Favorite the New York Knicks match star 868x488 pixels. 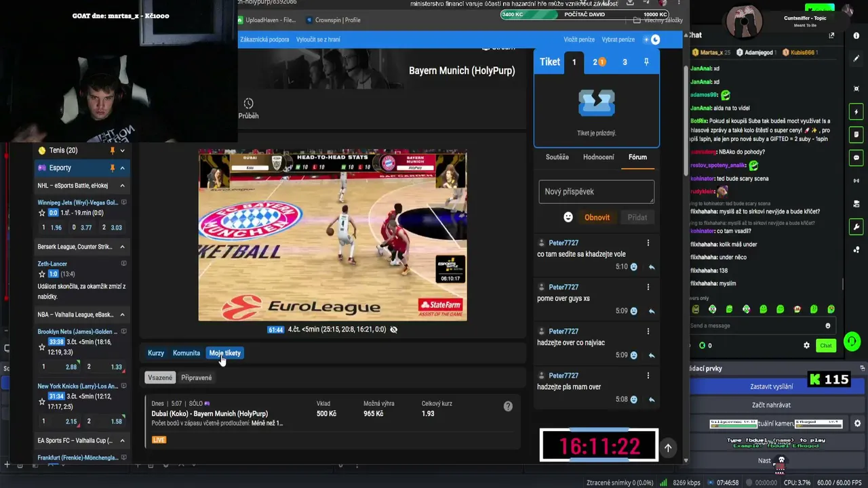(42, 401)
